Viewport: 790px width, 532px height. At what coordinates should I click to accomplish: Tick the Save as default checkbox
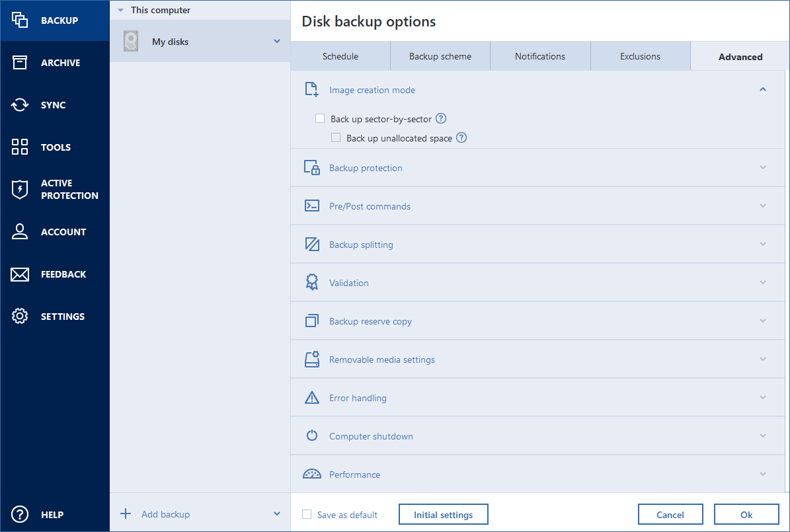coord(307,514)
